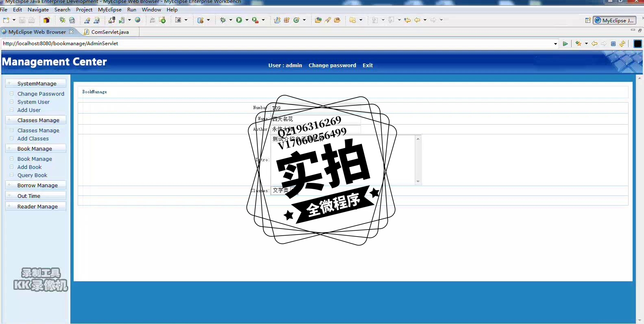644x324 pixels.
Task: Click the Debug bug icon
Action: (223, 20)
